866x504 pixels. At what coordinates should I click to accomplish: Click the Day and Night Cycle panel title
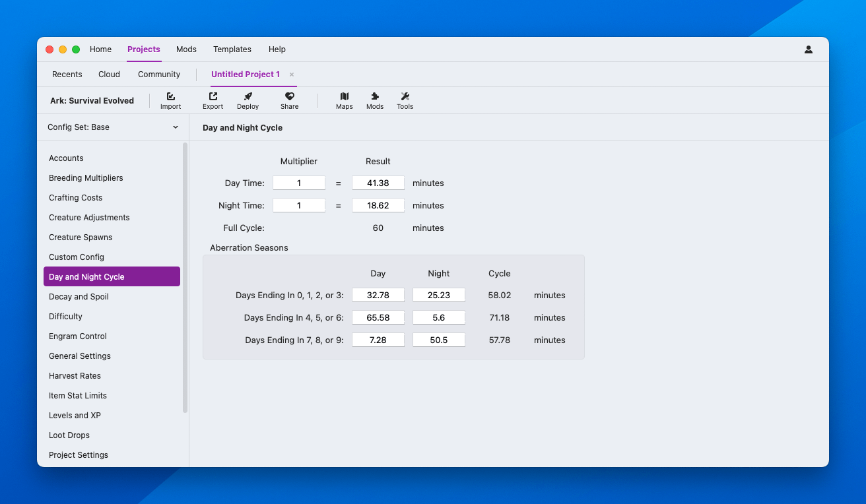(242, 127)
